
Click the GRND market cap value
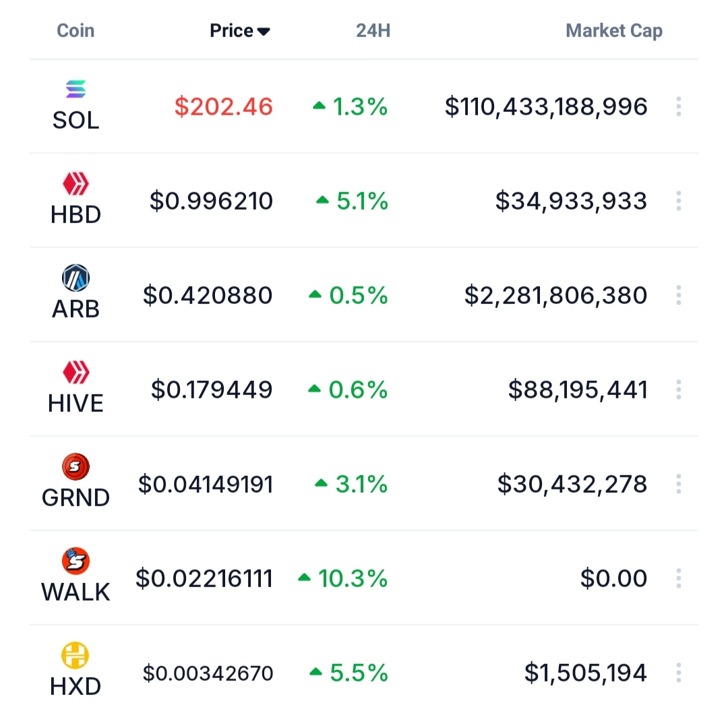pyautogui.click(x=572, y=484)
